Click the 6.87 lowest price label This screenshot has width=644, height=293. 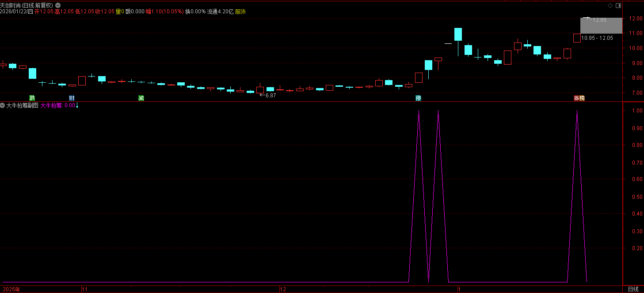coord(271,95)
